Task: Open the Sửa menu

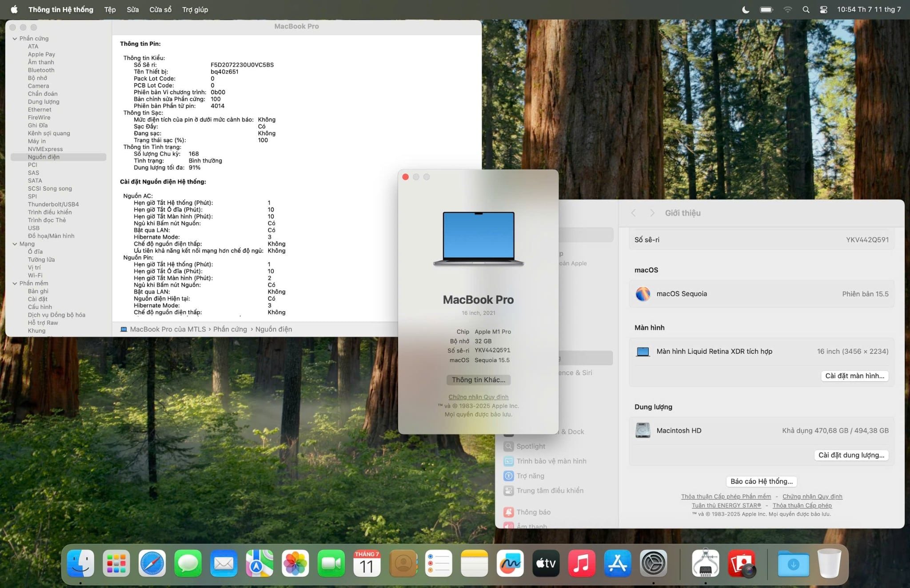Action: 133,9
